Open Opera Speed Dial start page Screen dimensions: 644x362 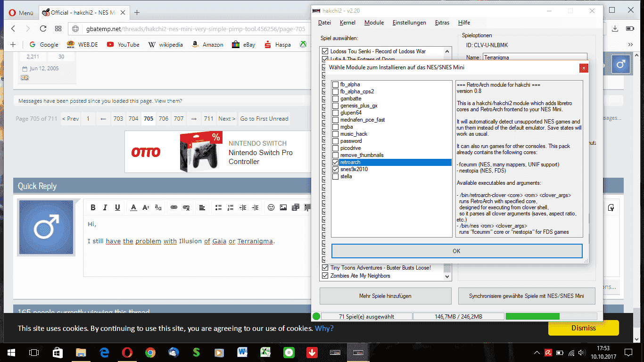(x=58, y=29)
